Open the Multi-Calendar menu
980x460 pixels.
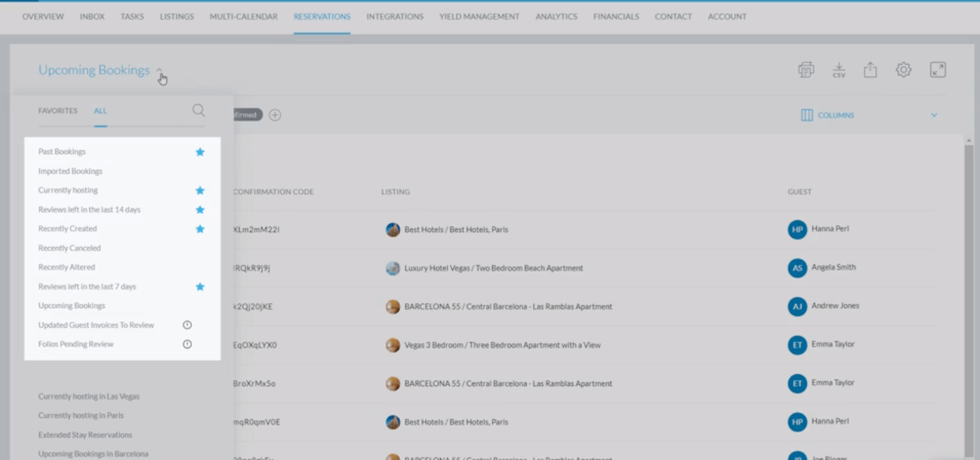tap(243, 17)
